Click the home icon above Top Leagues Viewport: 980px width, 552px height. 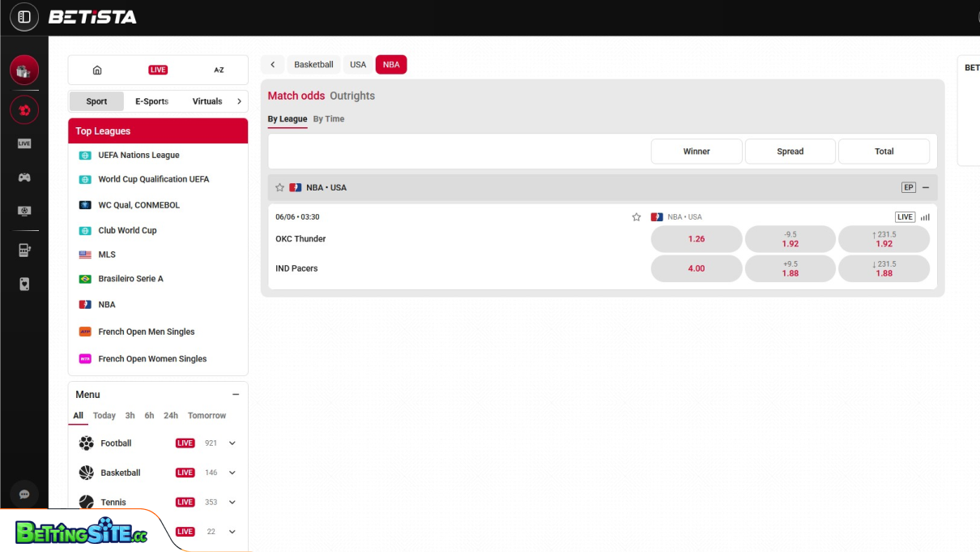coord(97,70)
